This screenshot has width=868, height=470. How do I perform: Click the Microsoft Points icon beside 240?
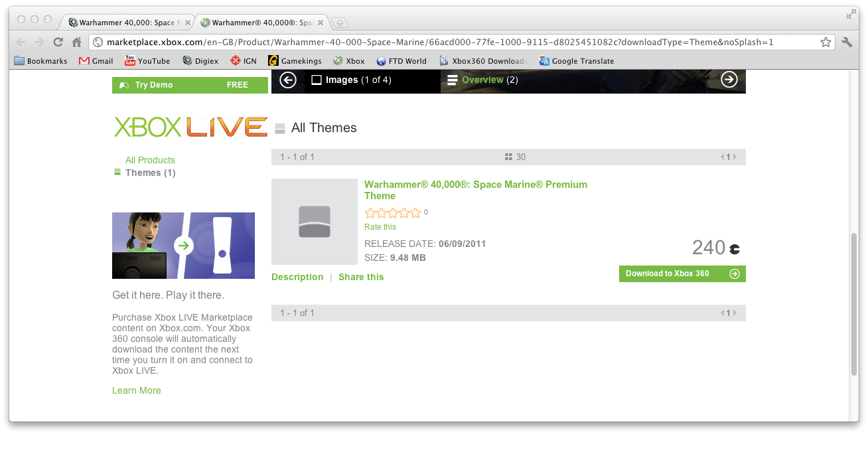735,250
